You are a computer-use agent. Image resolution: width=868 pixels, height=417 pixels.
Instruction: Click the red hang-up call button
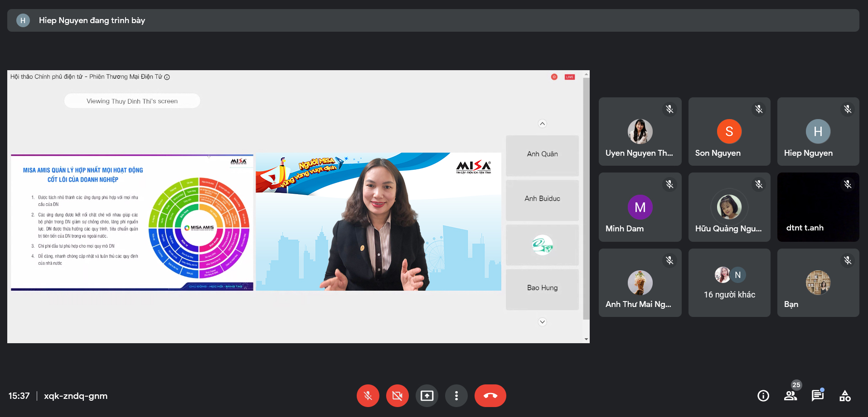pyautogui.click(x=490, y=396)
